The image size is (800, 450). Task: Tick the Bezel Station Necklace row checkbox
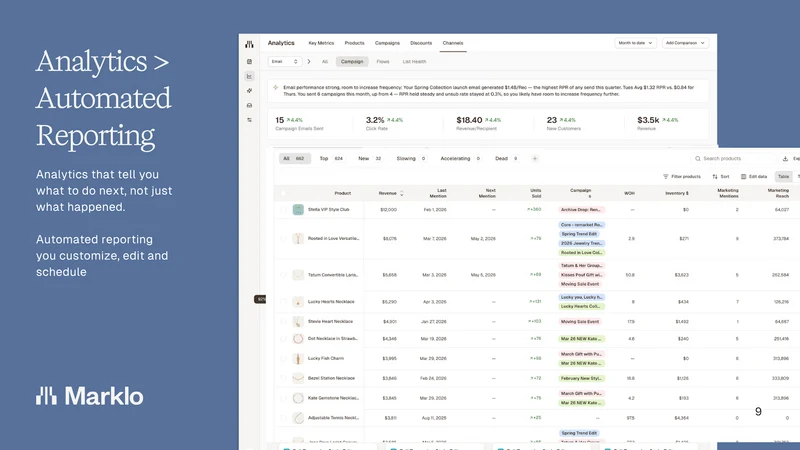283,378
